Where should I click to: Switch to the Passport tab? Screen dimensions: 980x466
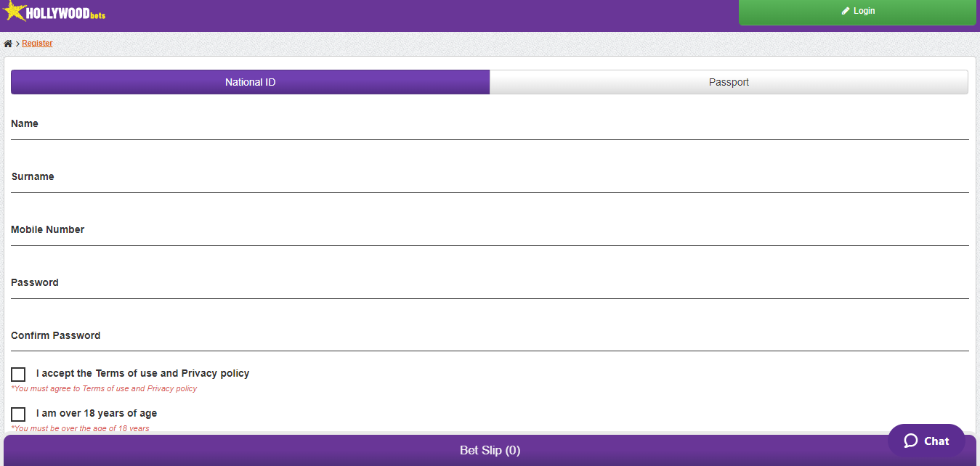pos(729,82)
